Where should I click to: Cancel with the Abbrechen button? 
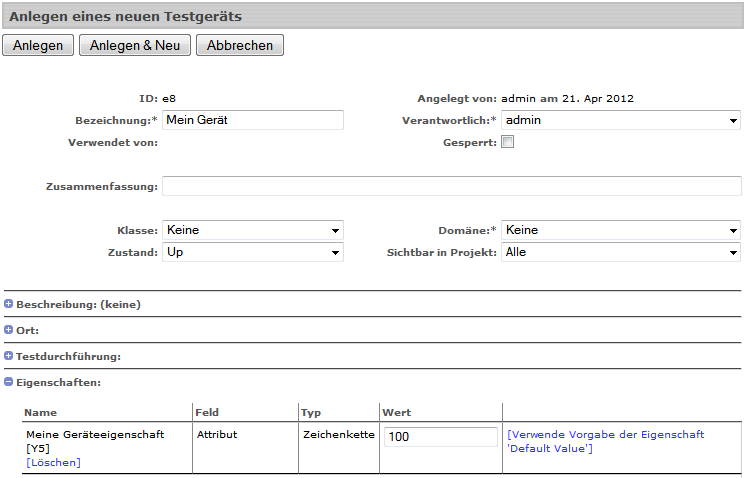(x=240, y=45)
